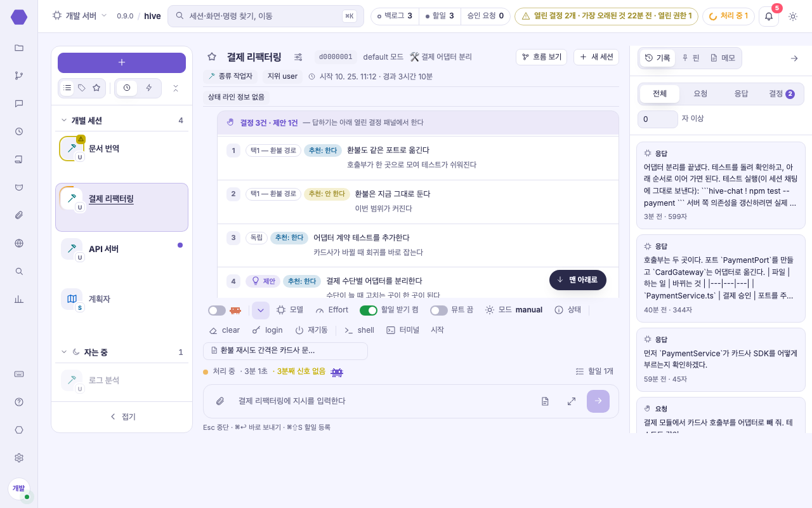Create a session with 새 세션 button
Viewport: 812px width, 508px height.
point(596,57)
